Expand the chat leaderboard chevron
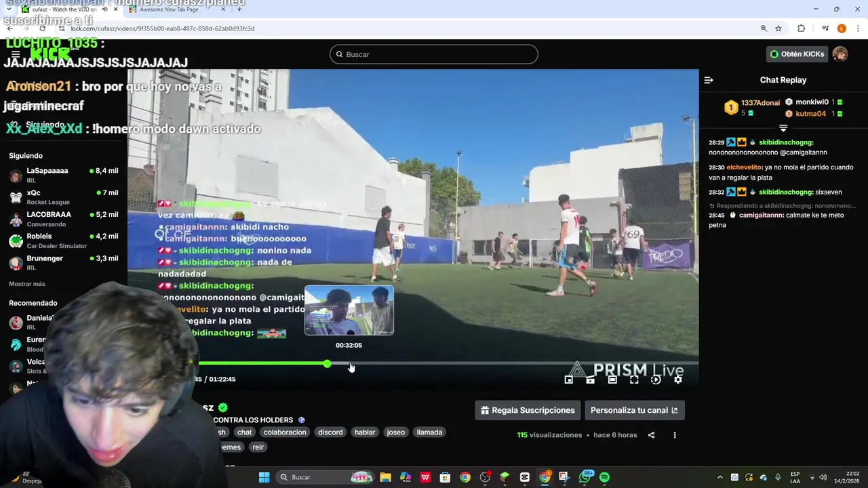The height and width of the screenshot is (488, 868). 783,127
